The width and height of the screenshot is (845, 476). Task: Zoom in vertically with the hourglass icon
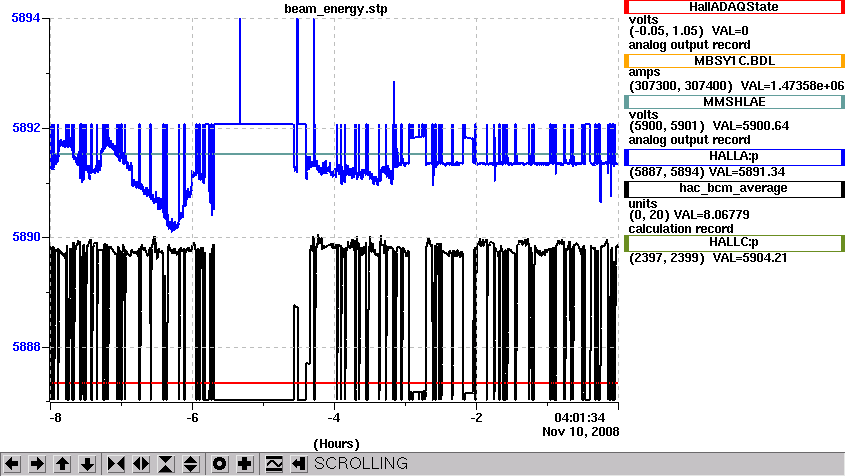pos(166,464)
